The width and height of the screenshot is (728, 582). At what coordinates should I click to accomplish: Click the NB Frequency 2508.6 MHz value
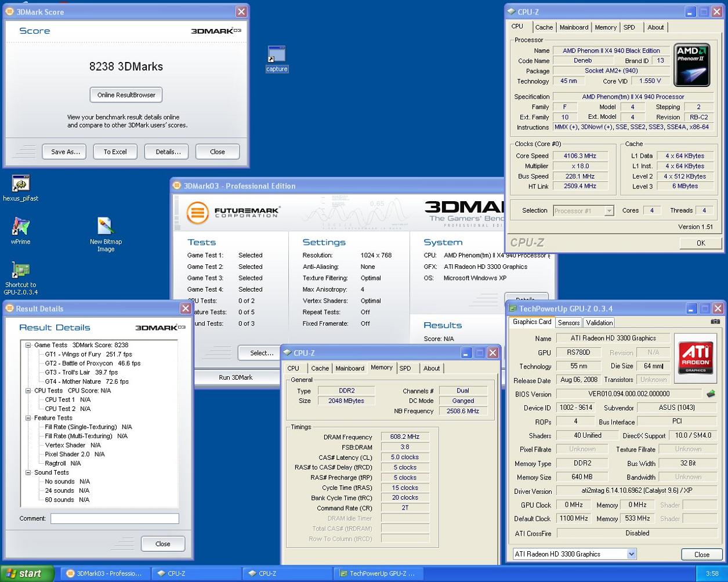[463, 411]
